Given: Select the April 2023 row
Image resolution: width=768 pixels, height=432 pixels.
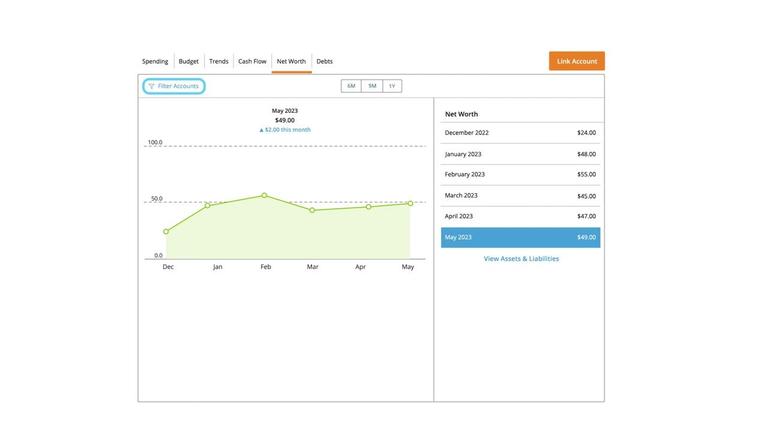Looking at the screenshot, I should (520, 216).
